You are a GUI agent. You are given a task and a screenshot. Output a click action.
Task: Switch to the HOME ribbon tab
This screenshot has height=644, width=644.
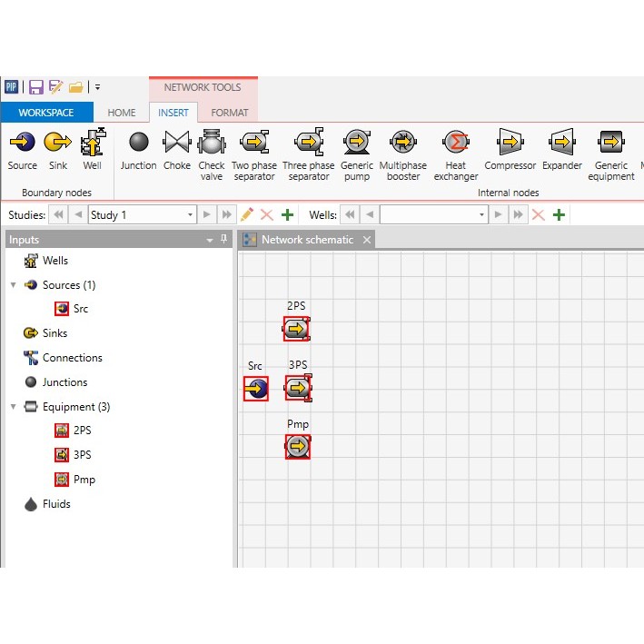click(122, 113)
